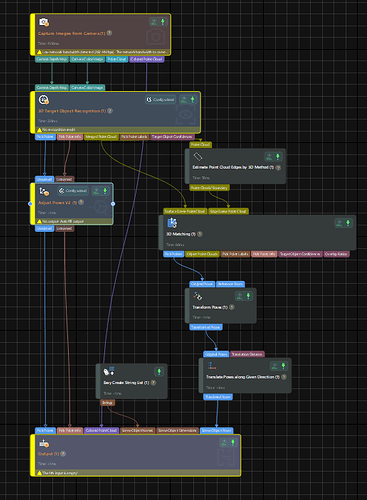Open help for Easy Create String List

pos(153,383)
